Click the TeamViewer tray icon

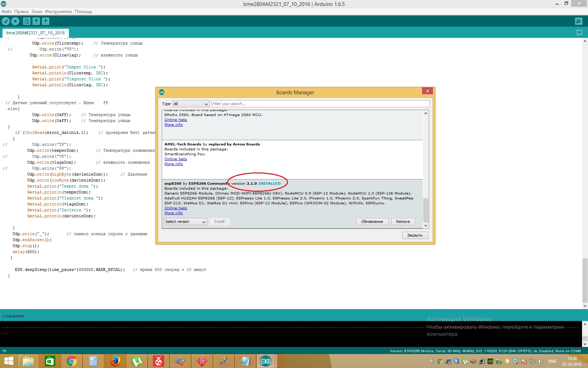click(x=456, y=361)
